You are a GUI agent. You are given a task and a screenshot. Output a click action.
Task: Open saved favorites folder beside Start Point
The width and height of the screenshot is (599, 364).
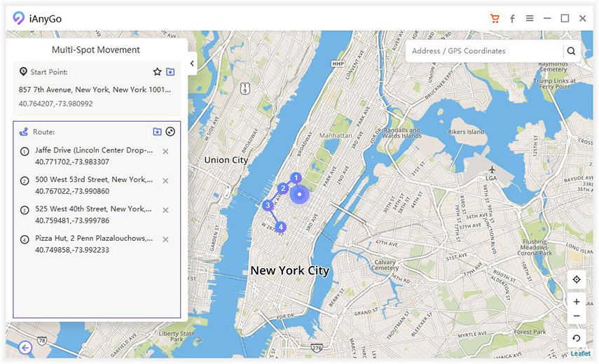pyautogui.click(x=170, y=71)
